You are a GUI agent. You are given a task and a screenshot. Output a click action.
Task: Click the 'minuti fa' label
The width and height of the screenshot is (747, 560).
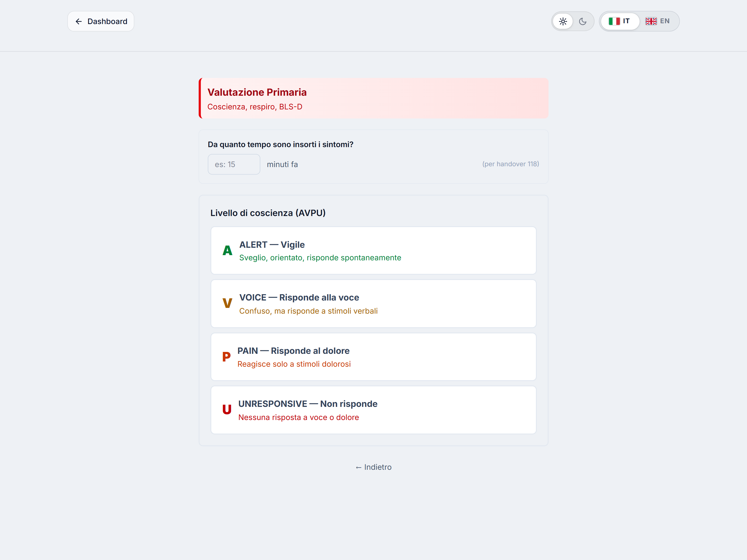click(x=282, y=165)
